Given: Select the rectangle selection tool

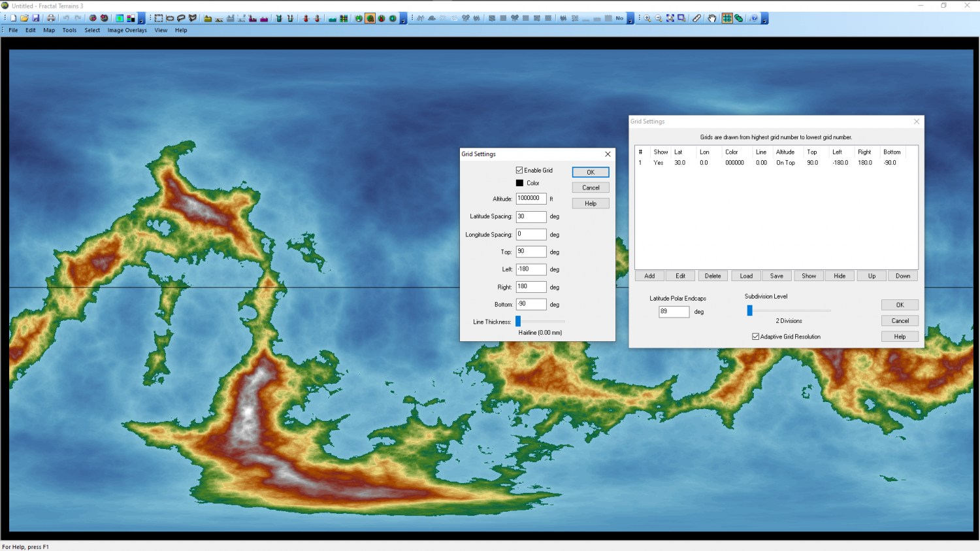Looking at the screenshot, I should point(159,18).
